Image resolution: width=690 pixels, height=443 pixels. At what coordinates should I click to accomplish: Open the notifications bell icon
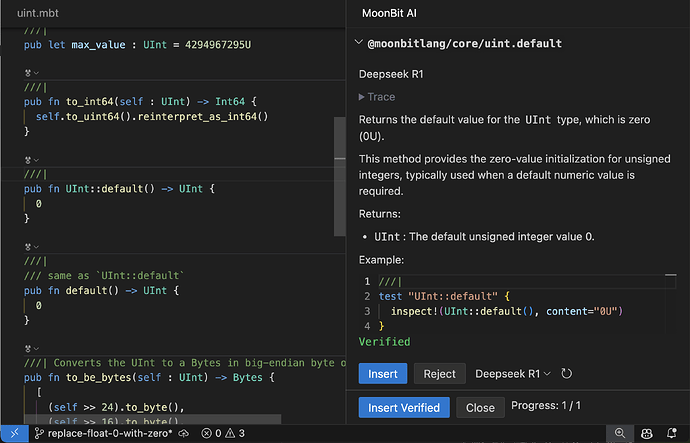(672, 433)
